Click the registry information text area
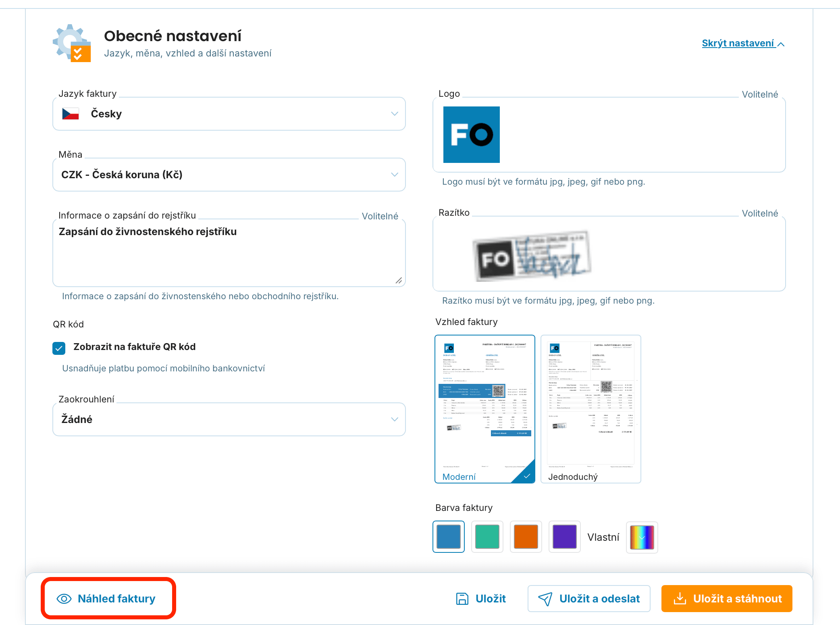This screenshot has height=625, width=840. [229, 253]
